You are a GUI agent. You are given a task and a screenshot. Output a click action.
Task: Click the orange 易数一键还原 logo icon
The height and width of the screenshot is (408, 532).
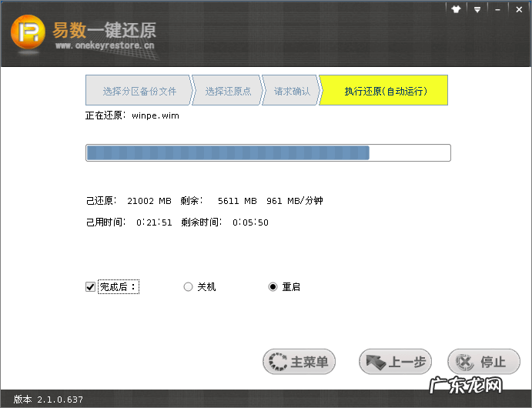point(28,32)
